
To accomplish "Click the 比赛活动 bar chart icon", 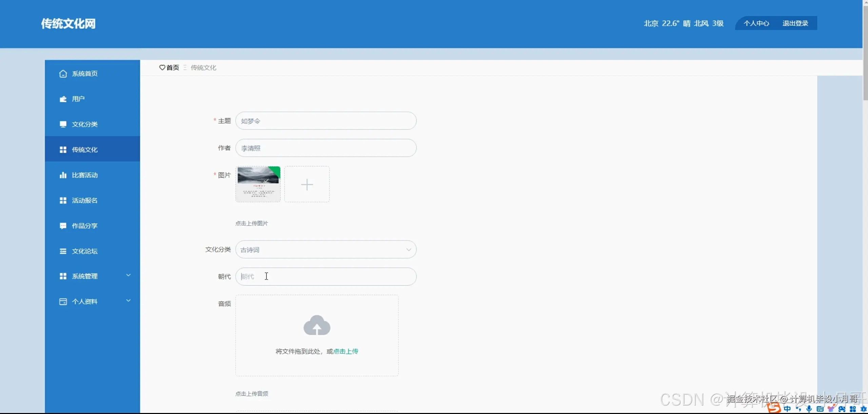I will tap(63, 175).
